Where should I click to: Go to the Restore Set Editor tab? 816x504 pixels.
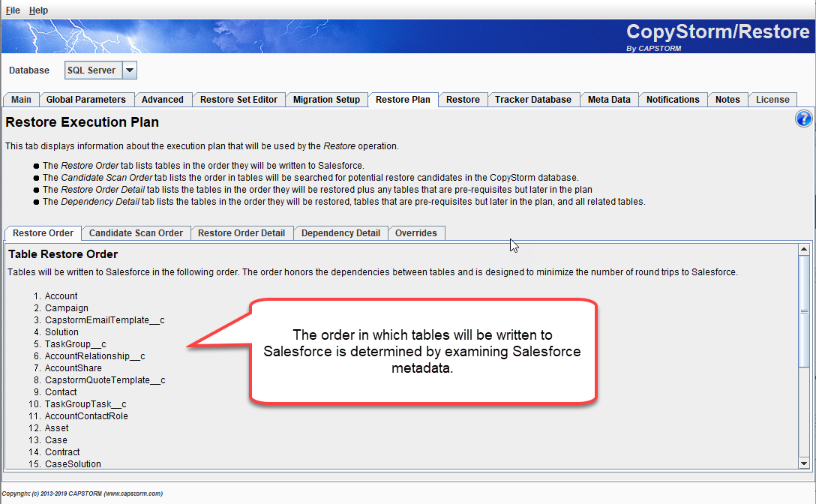click(238, 100)
